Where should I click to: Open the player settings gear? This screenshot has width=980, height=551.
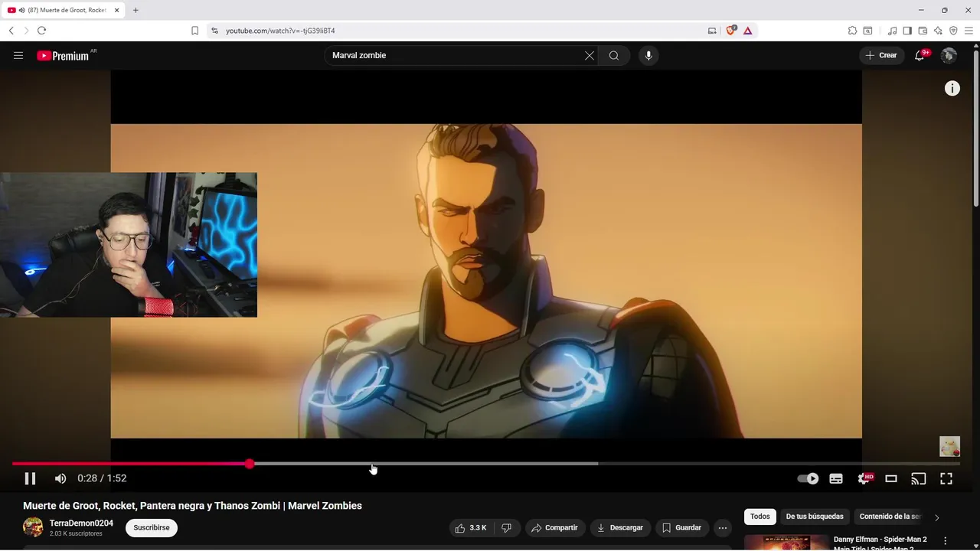864,478
